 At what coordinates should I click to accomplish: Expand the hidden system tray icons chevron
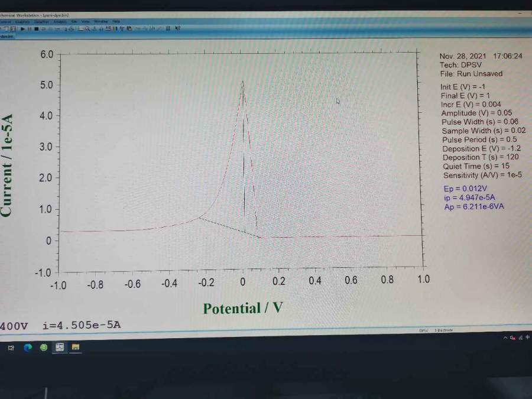(x=506, y=338)
